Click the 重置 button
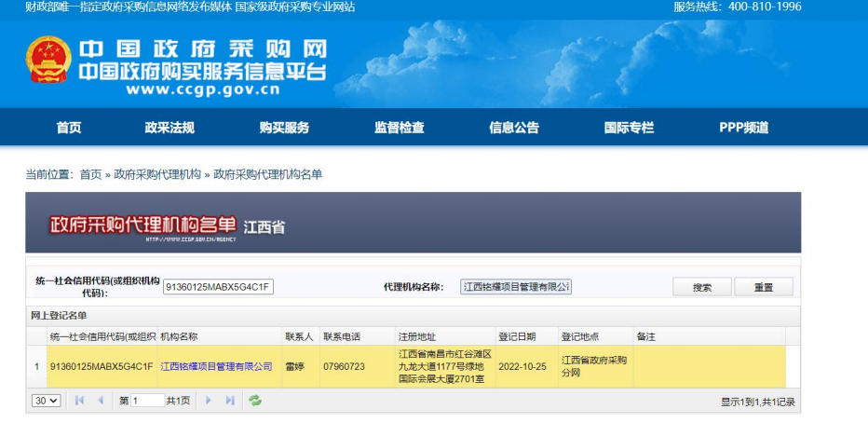The height and width of the screenshot is (423, 868). pyautogui.click(x=764, y=287)
